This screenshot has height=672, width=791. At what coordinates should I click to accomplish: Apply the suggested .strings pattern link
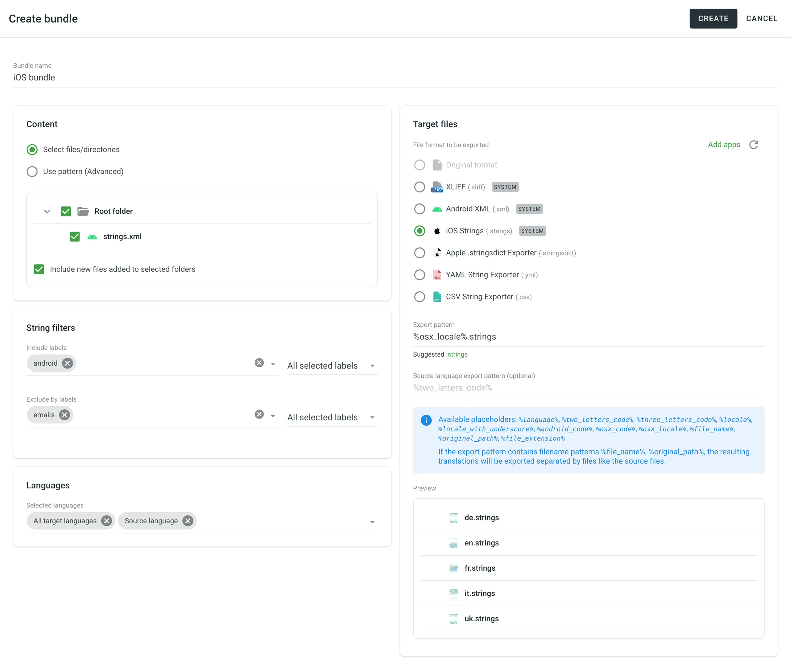(457, 354)
